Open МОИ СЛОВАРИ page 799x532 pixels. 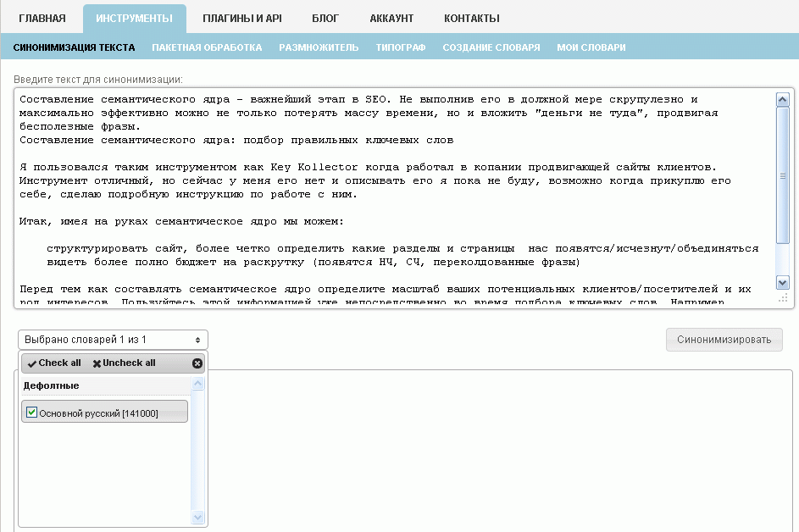point(591,47)
